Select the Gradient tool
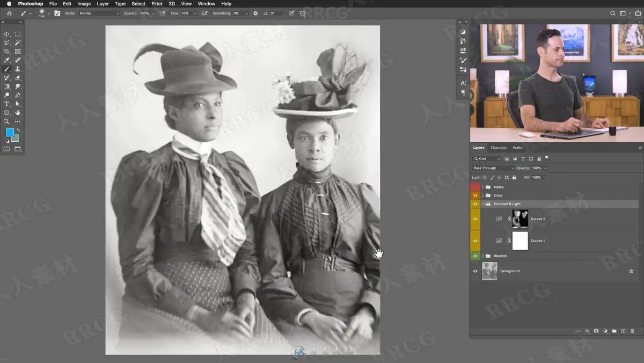The image size is (644, 363). coord(7,86)
